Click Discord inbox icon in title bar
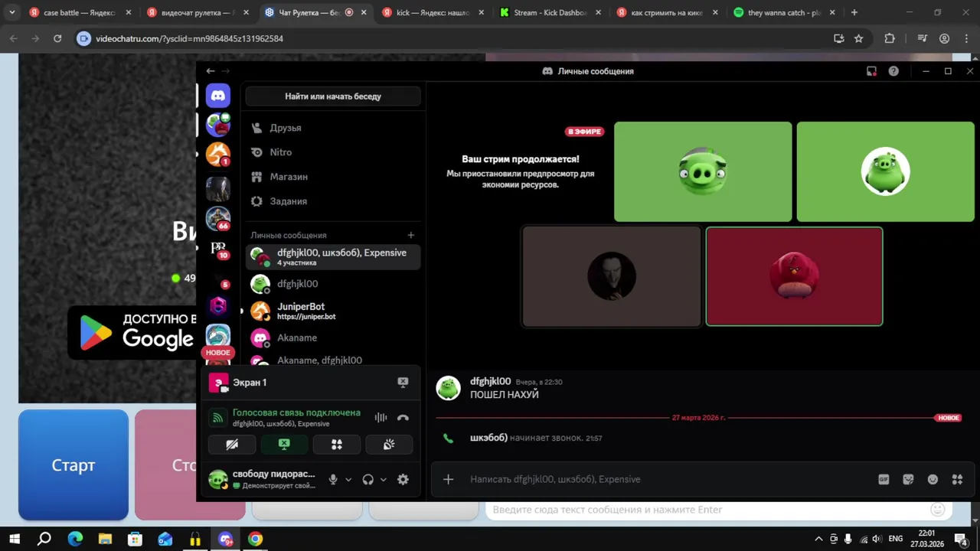Viewport: 980px width, 551px height. 871,71
